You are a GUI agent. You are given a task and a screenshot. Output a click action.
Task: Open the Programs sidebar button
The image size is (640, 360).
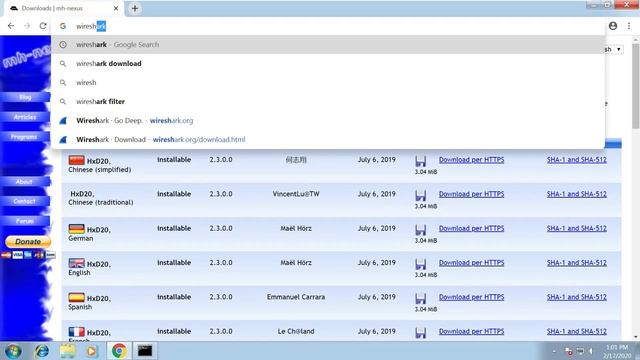tap(25, 137)
